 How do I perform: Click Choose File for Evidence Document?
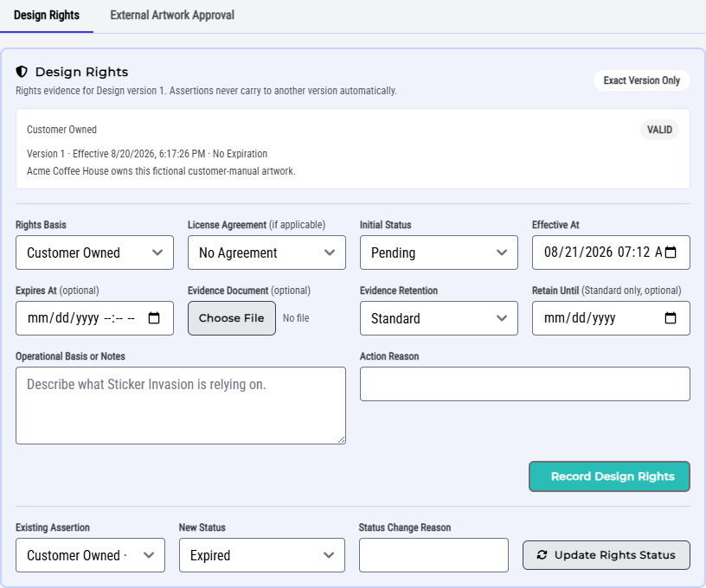pos(231,318)
